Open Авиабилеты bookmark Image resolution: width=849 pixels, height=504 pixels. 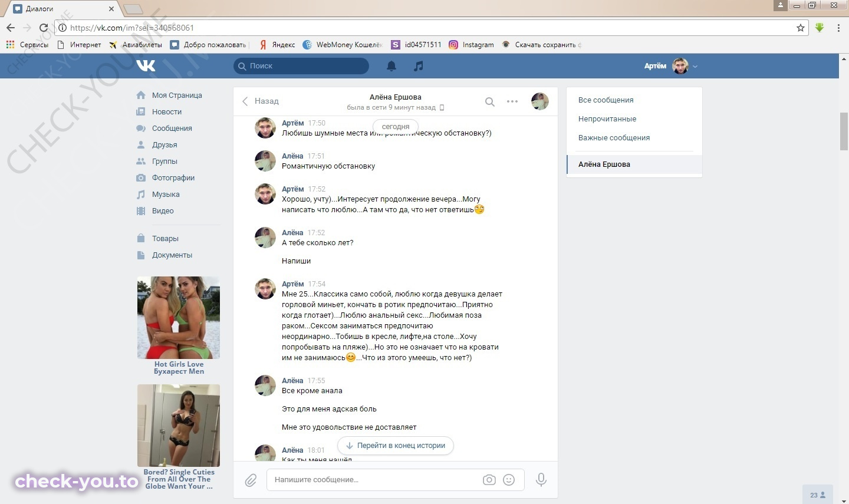136,44
